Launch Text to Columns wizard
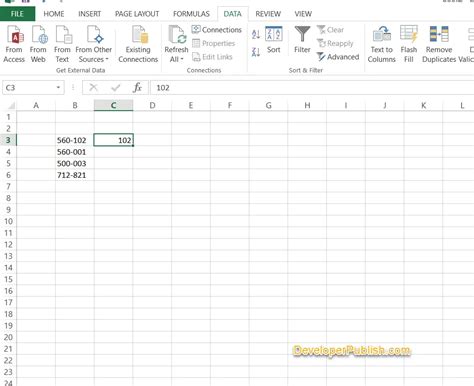 pos(382,44)
